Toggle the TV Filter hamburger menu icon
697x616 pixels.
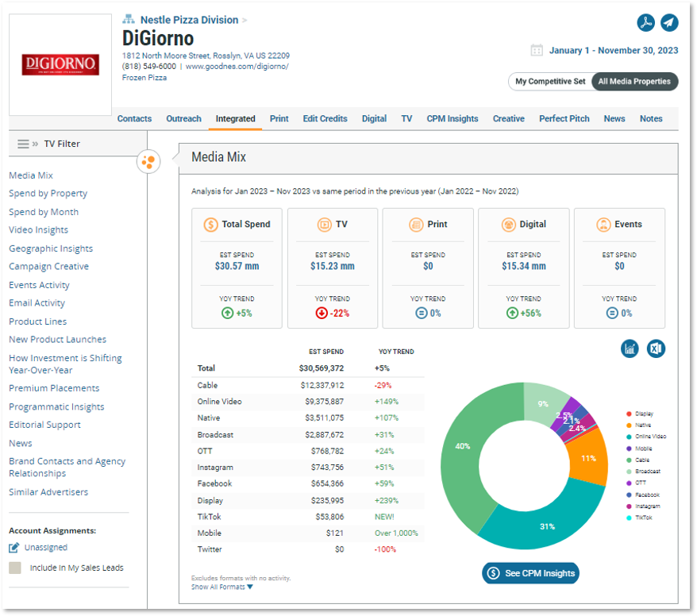pos(23,144)
